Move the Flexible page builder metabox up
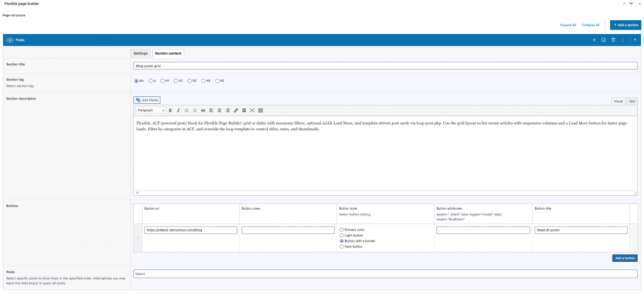Viewport: 644px width, 294px height. pos(625,3)
